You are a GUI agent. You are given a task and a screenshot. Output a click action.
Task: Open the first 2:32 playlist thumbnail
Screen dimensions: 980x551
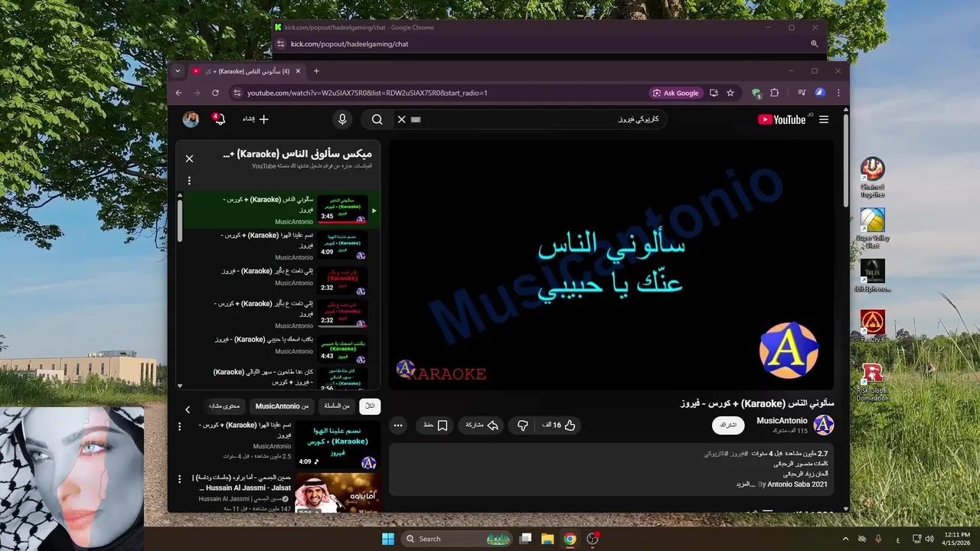click(x=342, y=280)
